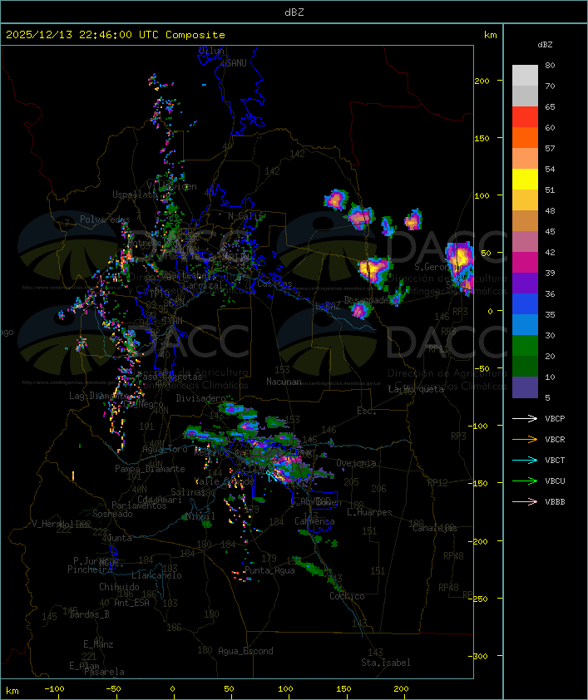Select the gold 51 dBZ legend swatch
Screen dimensions: 588x700
point(525,200)
